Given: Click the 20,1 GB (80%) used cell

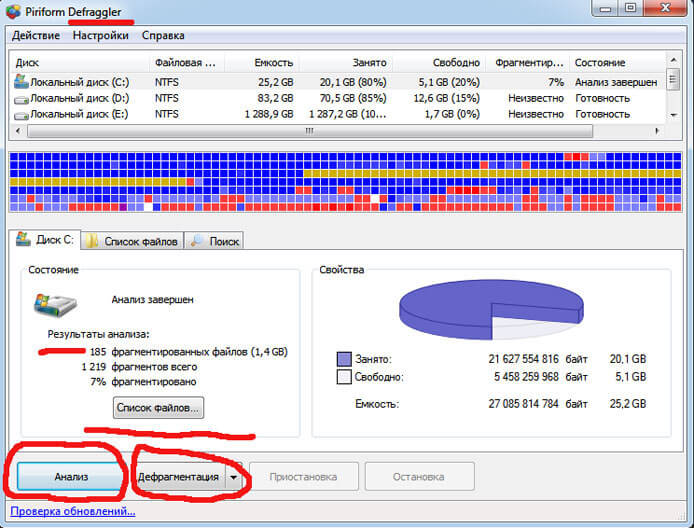Looking at the screenshot, I should tap(353, 82).
